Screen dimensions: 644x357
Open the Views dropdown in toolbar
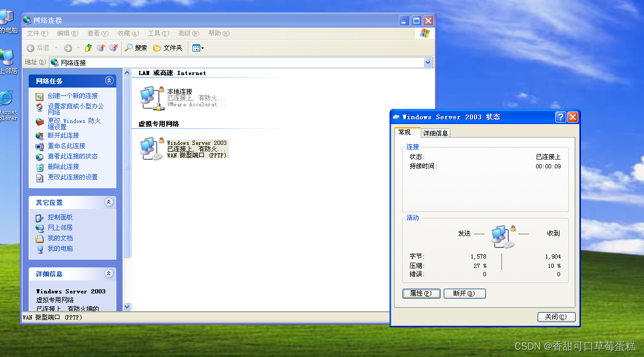198,48
